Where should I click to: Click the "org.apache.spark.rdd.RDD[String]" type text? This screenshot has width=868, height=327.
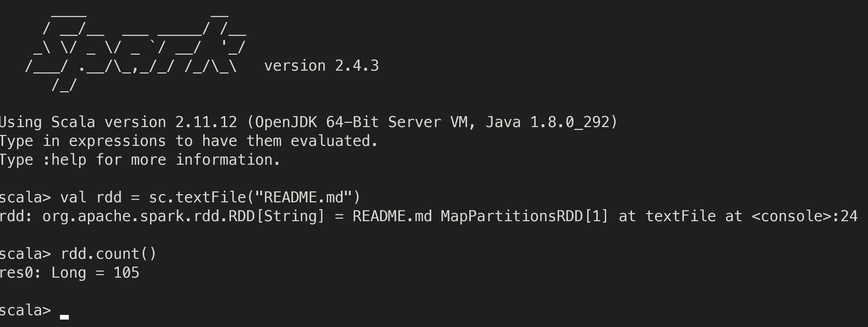pos(183,216)
